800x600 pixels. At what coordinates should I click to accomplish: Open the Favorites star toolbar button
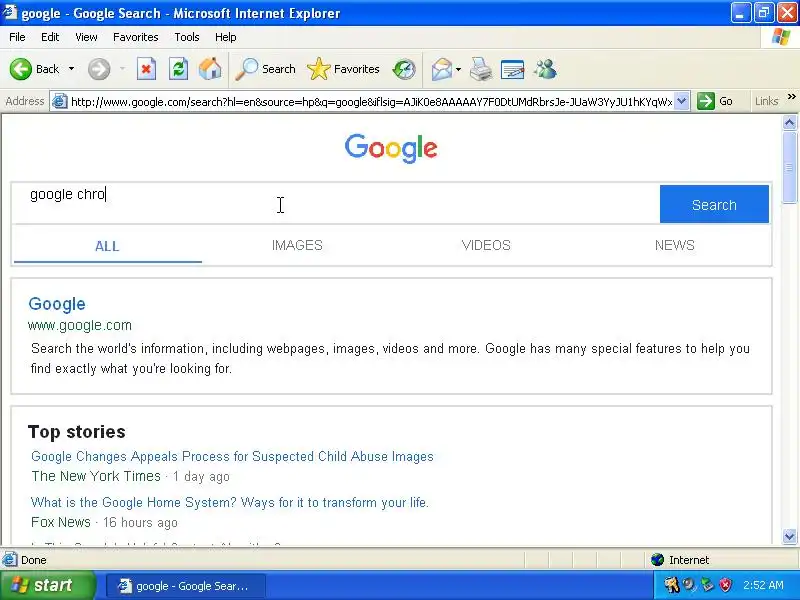[x=343, y=69]
